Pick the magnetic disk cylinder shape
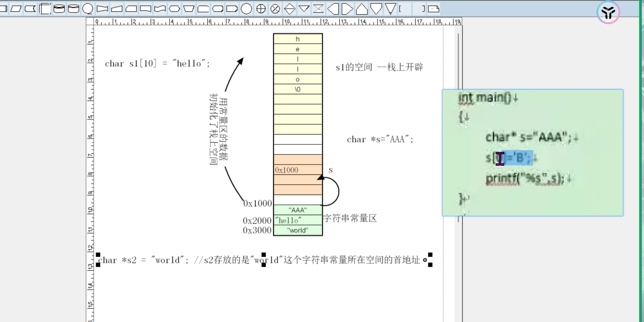Viewport: 644px width, 322px height. coord(59,9)
